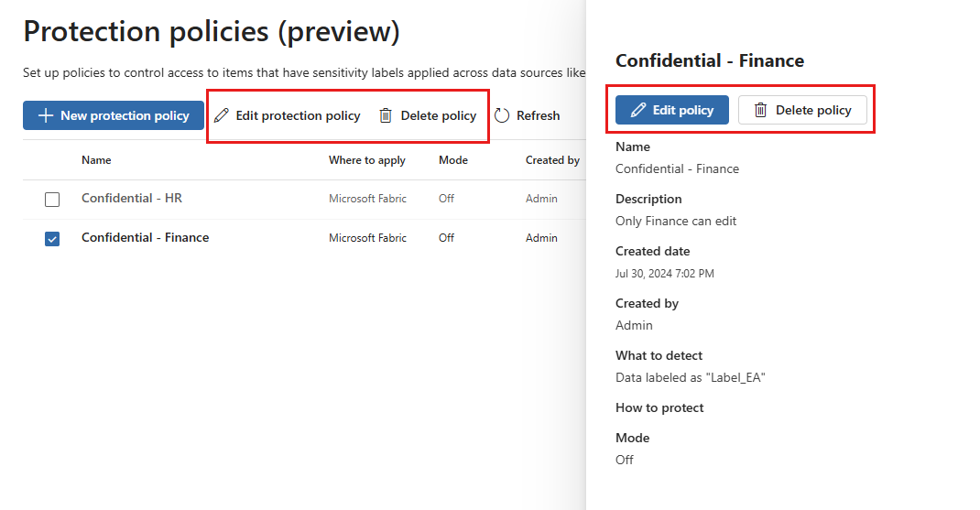980x510 pixels.
Task: Choose Delete policy in the list toolbar
Action: point(439,115)
